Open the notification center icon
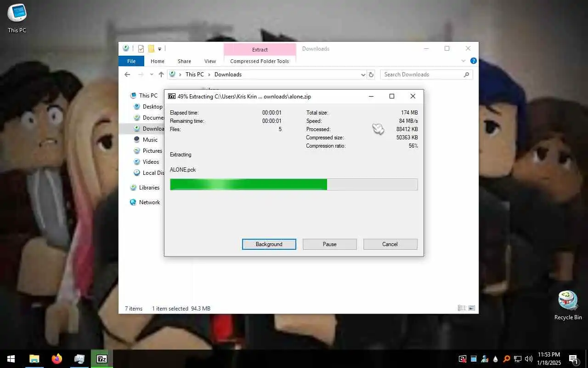 tap(573, 359)
